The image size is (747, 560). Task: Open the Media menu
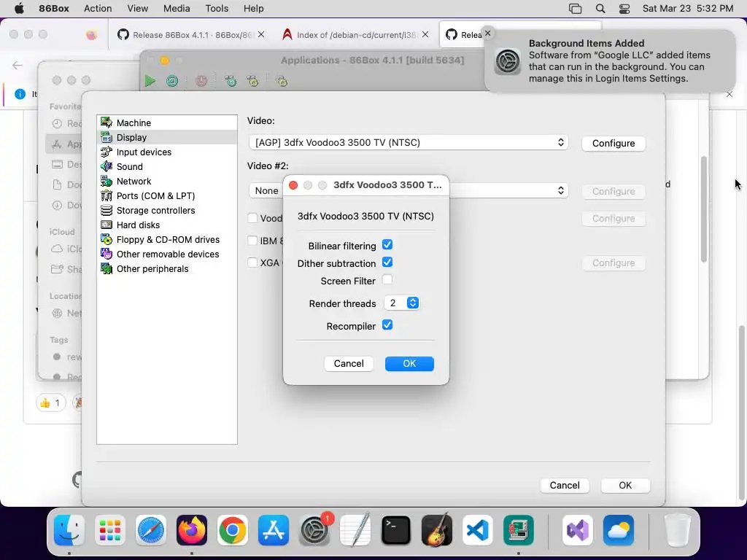pos(177,9)
